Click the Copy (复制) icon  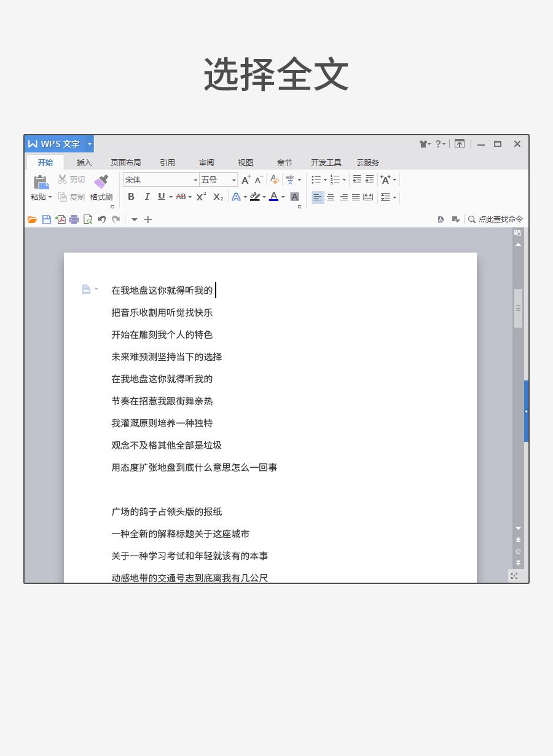coord(62,197)
